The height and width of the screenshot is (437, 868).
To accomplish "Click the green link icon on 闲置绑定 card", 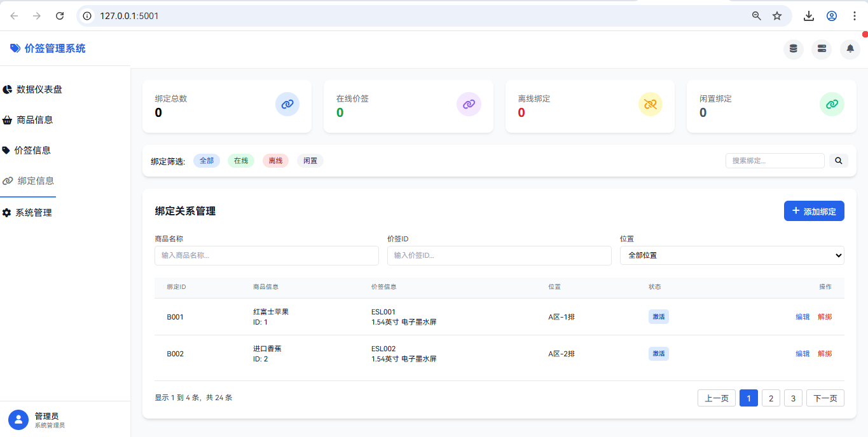I will pos(832,104).
